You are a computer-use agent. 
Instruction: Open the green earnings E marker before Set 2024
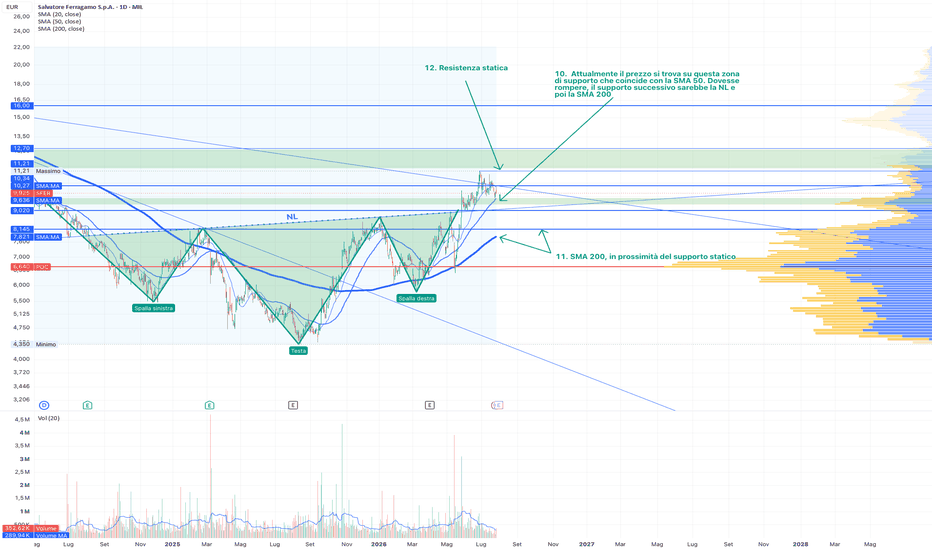[87, 406]
